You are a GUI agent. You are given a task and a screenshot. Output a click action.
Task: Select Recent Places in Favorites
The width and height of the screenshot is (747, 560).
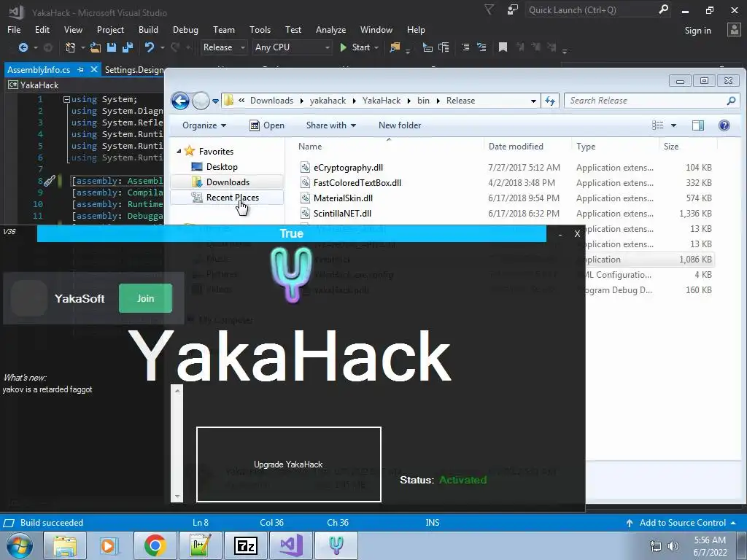[227, 197]
